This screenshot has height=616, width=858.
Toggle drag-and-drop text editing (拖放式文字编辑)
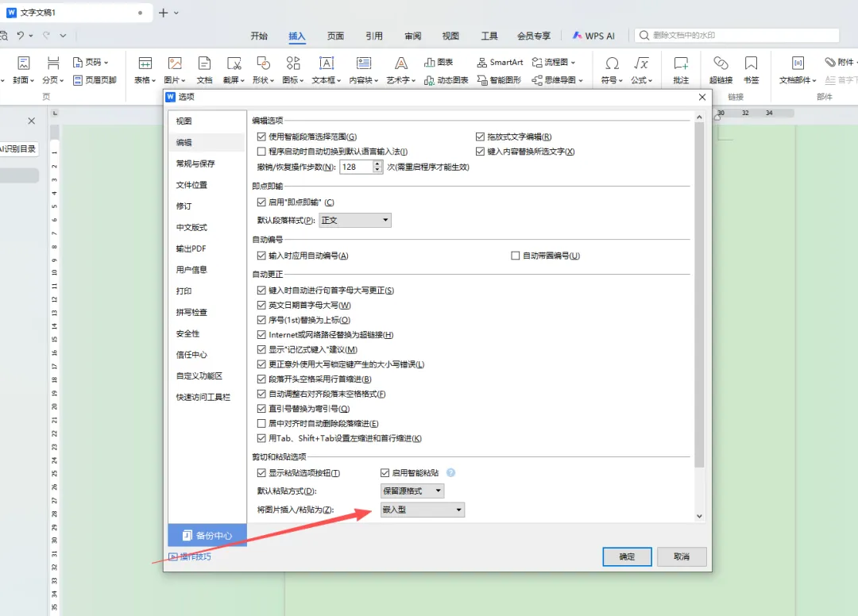pyautogui.click(x=480, y=137)
